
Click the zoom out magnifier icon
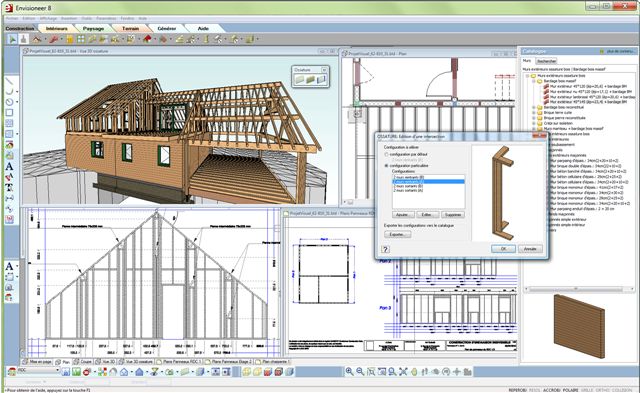coord(360,371)
